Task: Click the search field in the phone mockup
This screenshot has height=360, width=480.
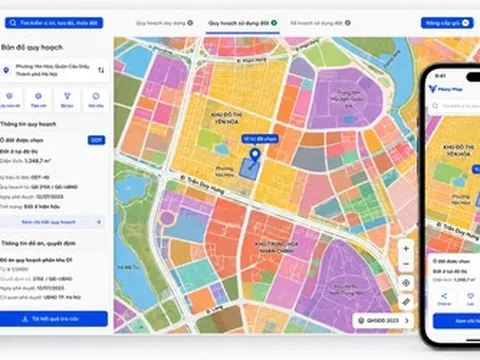Action: click(455, 106)
